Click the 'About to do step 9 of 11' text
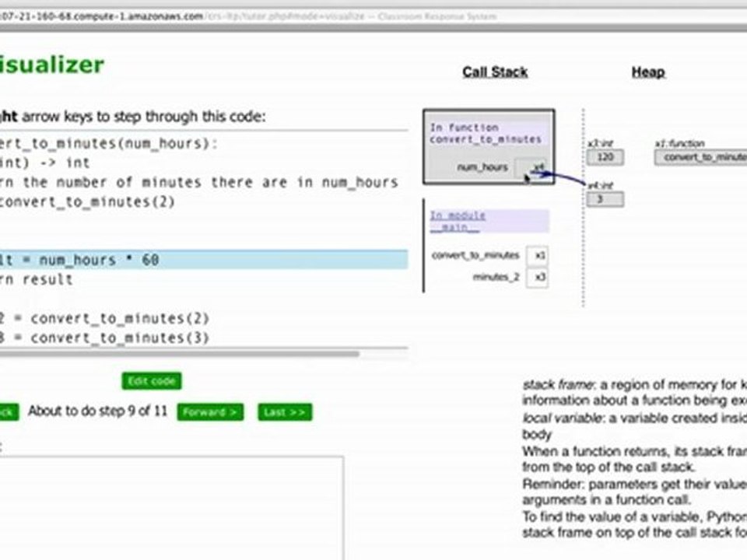Screen dimensions: 747x560 pyautogui.click(x=98, y=411)
